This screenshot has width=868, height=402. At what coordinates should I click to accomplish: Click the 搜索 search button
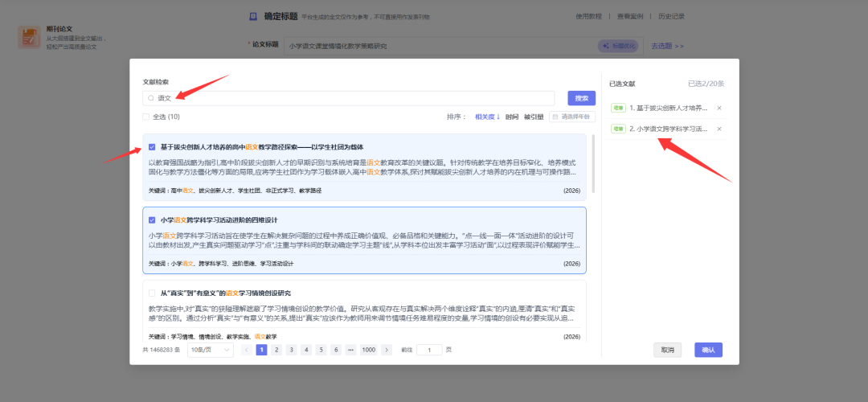coord(581,98)
